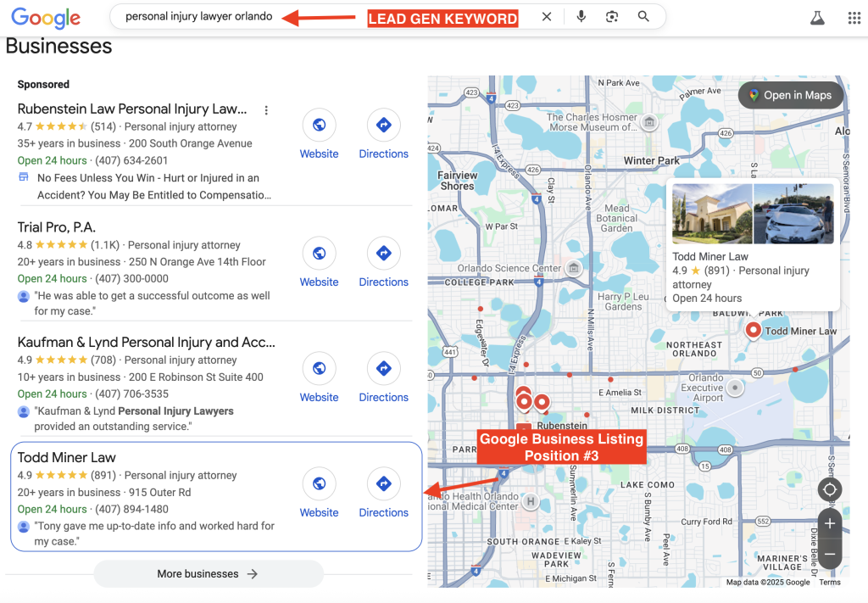Click Open in Maps button on the map

click(x=791, y=95)
